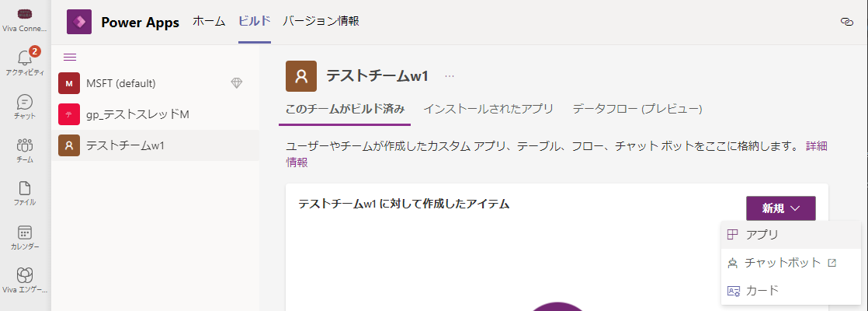868x311 pixels.
Task: Click the Power Apps title text
Action: coord(140,23)
